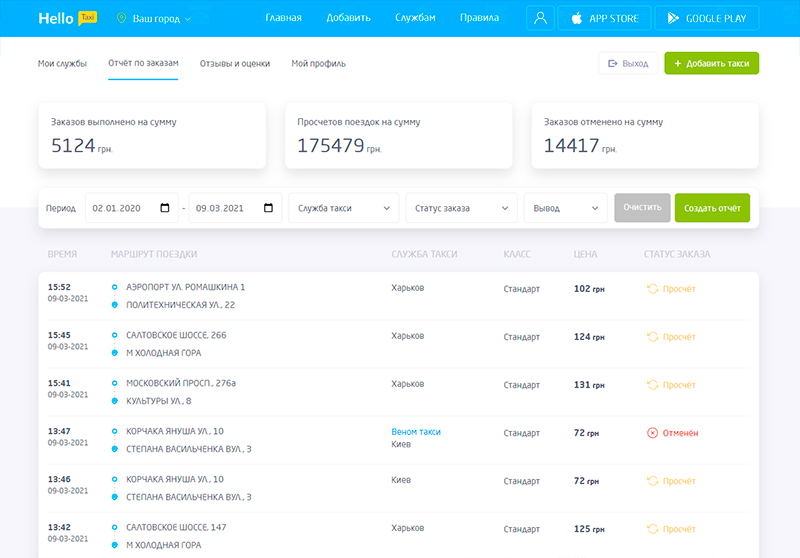Switch to Отзывы и оценки tab

point(234,64)
